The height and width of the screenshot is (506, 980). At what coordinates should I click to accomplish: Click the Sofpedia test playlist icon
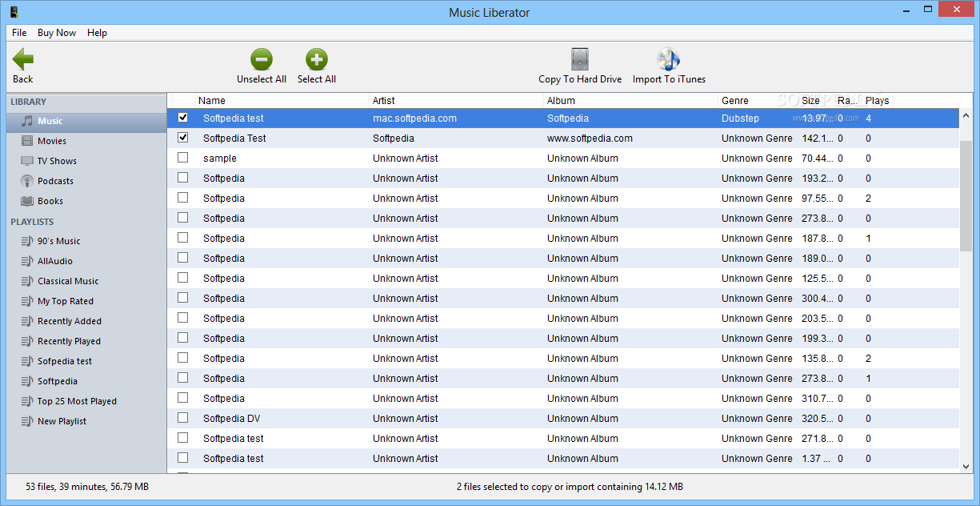click(x=27, y=361)
